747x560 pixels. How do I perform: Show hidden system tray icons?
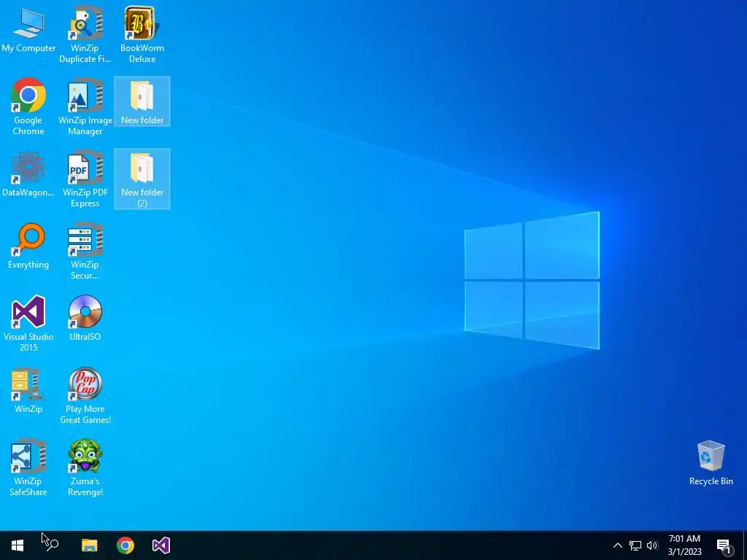(617, 545)
